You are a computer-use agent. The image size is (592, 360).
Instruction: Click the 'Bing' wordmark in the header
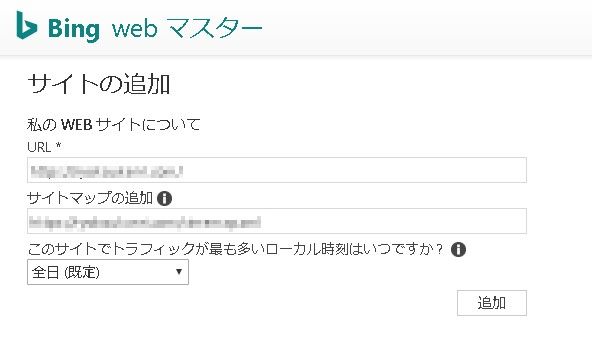(x=74, y=29)
